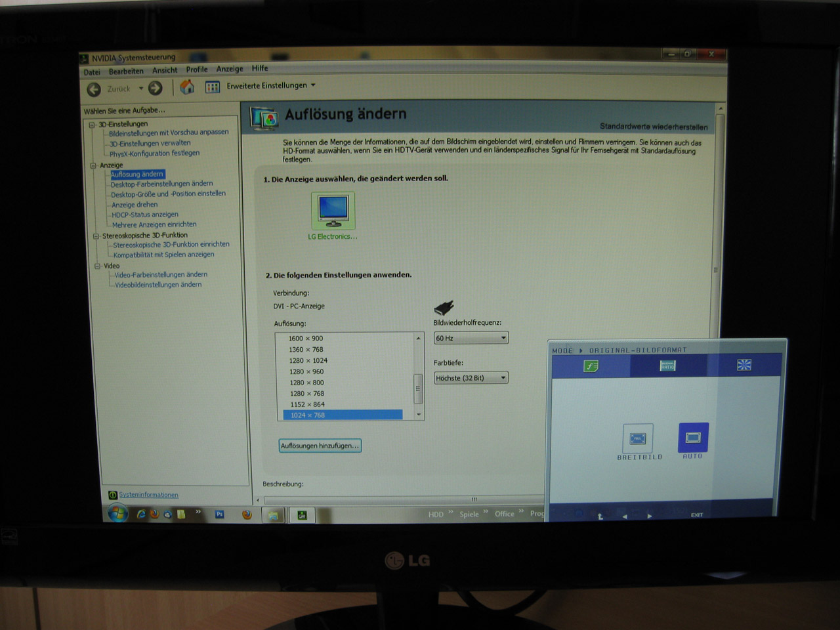Viewport: 840px width, 630px height.
Task: Open pinned Firefox in the taskbar
Action: pyautogui.click(x=247, y=514)
